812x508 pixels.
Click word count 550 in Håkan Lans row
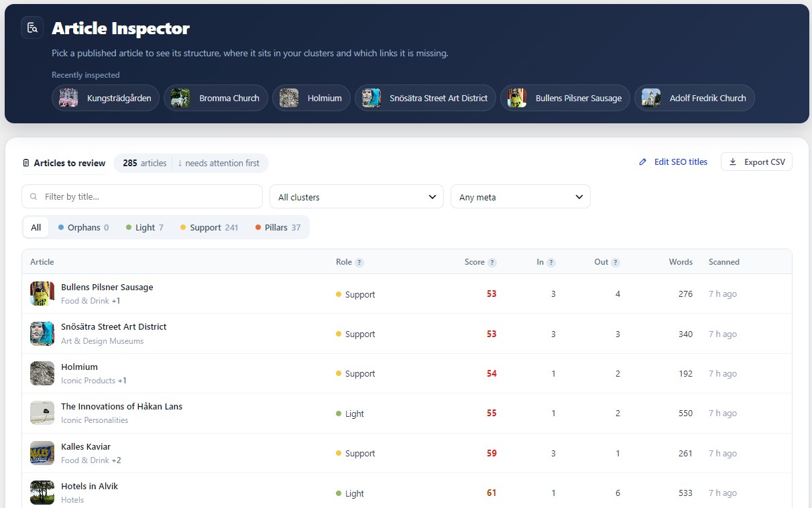point(685,414)
